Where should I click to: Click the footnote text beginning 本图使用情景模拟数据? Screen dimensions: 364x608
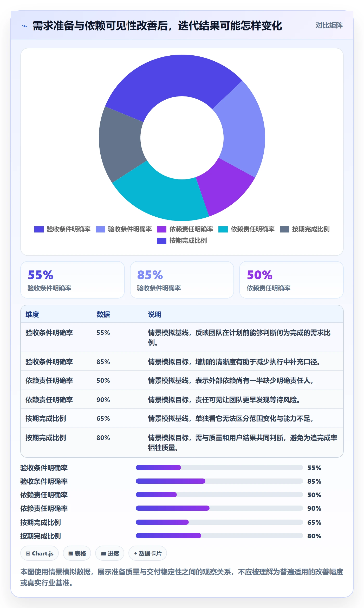click(x=182, y=577)
